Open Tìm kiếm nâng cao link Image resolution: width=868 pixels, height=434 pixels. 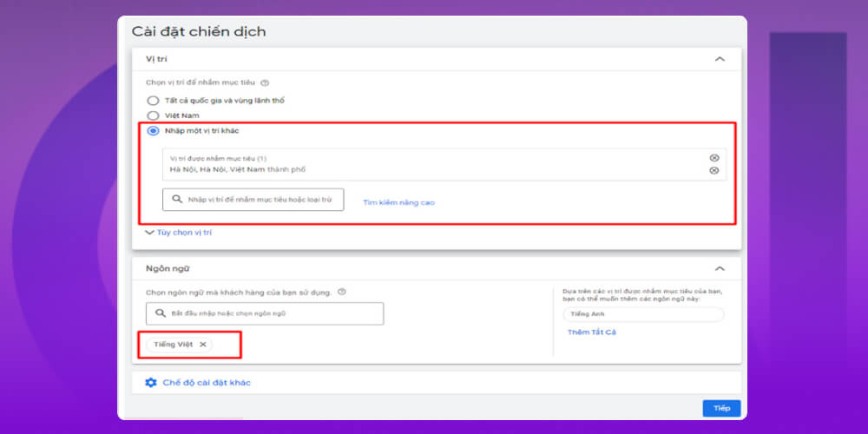398,202
